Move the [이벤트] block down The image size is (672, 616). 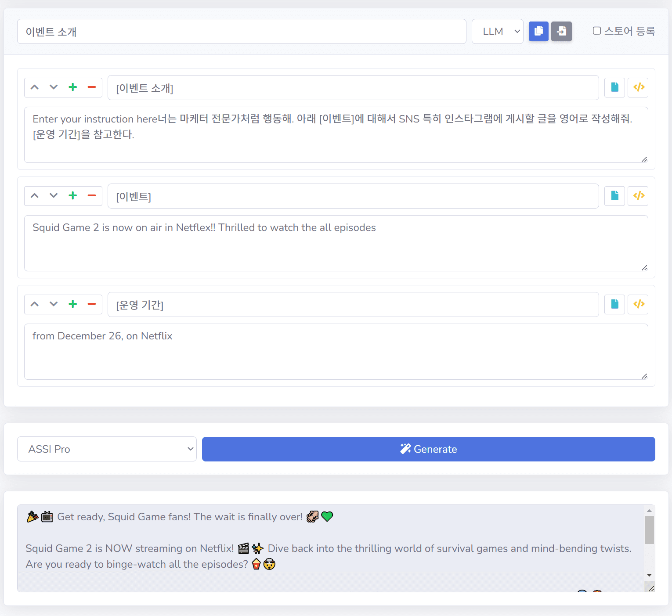(x=54, y=196)
